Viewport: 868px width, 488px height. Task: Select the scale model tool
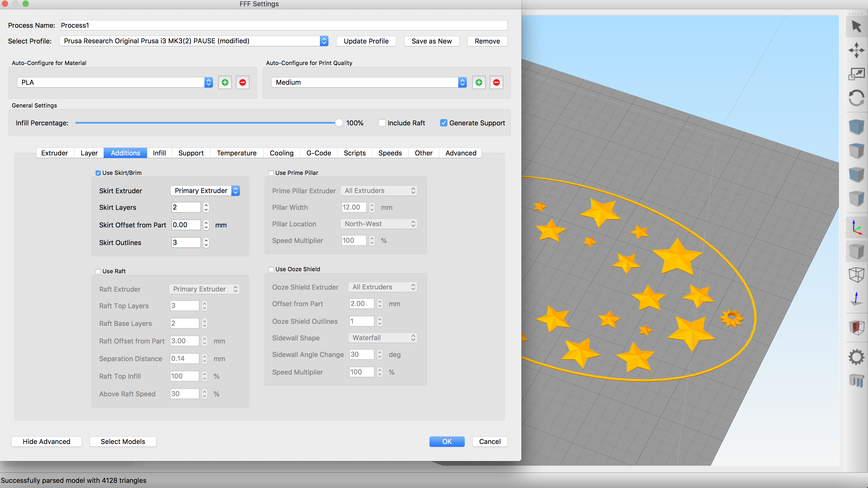coord(856,74)
